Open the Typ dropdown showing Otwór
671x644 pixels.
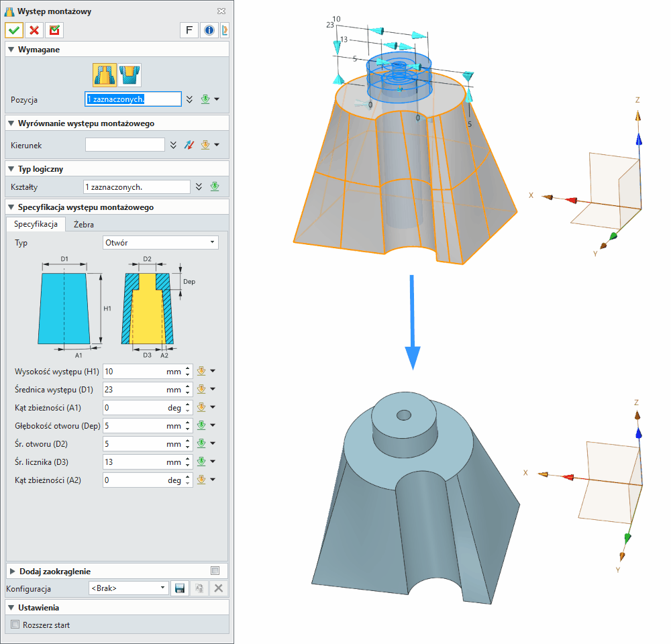[x=160, y=242]
